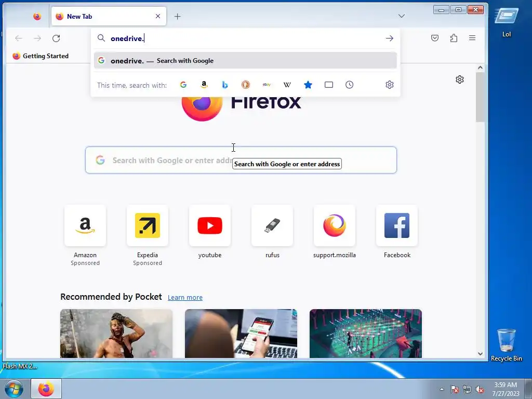Screen dimensions: 532x399
Task: Click Learn more link beside Pocket
Action: tap(185, 298)
